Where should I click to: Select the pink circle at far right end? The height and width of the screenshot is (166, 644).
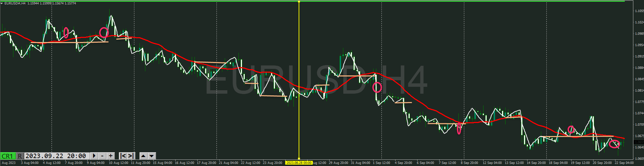point(614,144)
